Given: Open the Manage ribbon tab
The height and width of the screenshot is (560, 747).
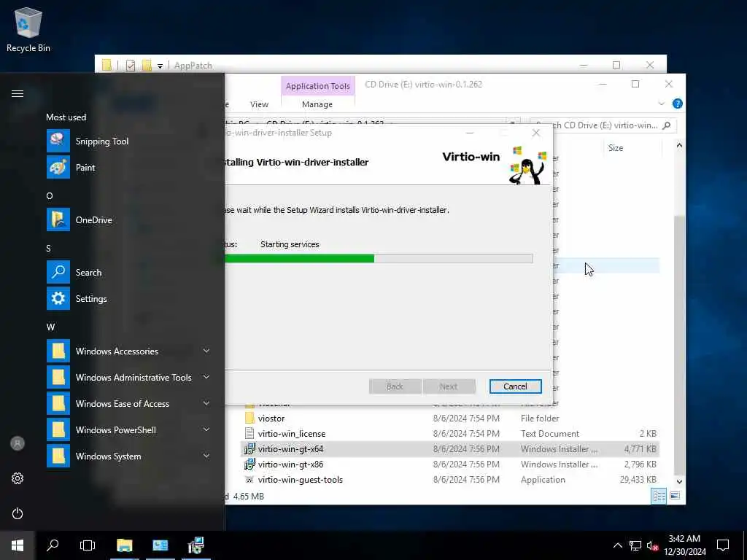Looking at the screenshot, I should tap(317, 104).
